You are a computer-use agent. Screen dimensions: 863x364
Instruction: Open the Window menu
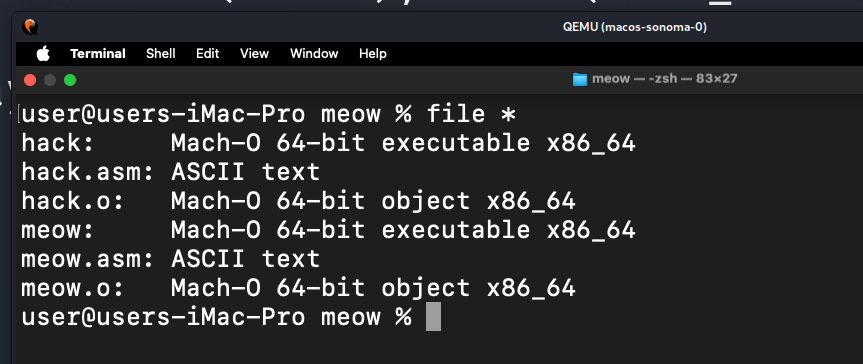tap(314, 53)
